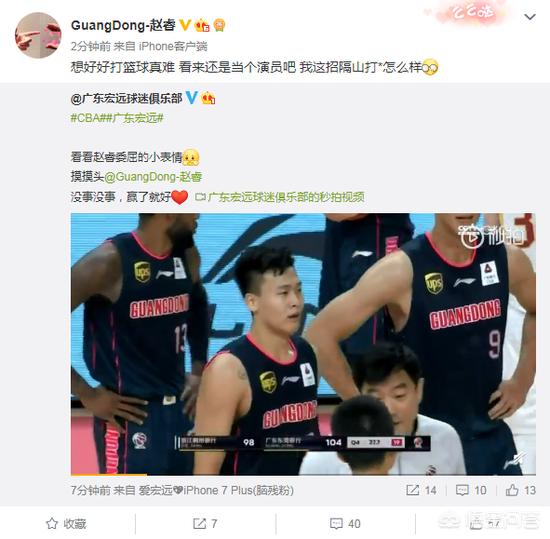Open the #CBA# hashtag topic

pyautogui.click(x=88, y=118)
